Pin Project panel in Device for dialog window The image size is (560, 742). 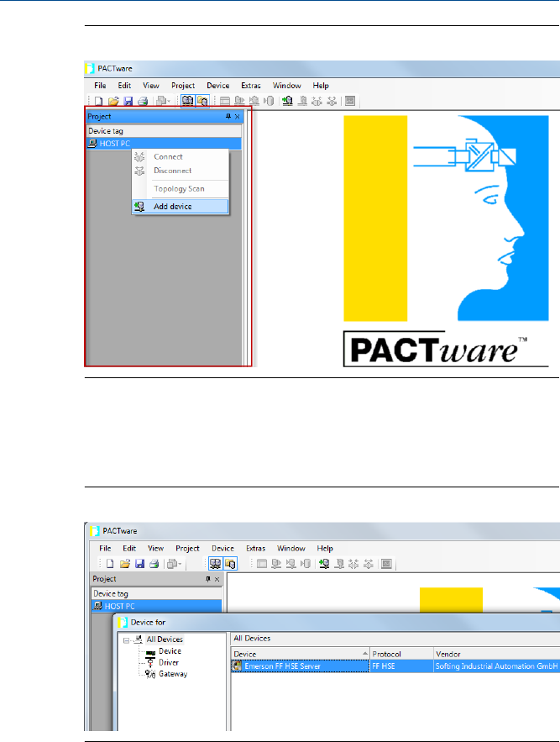click(207, 579)
